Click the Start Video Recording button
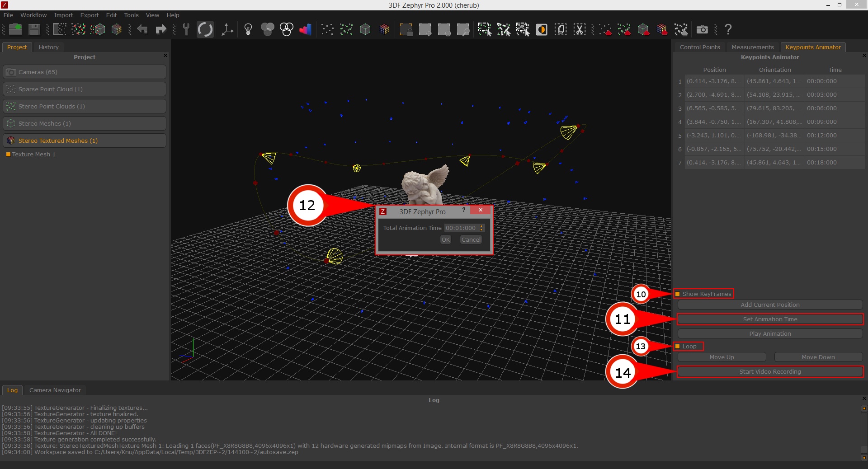This screenshot has width=868, height=469. (770, 372)
